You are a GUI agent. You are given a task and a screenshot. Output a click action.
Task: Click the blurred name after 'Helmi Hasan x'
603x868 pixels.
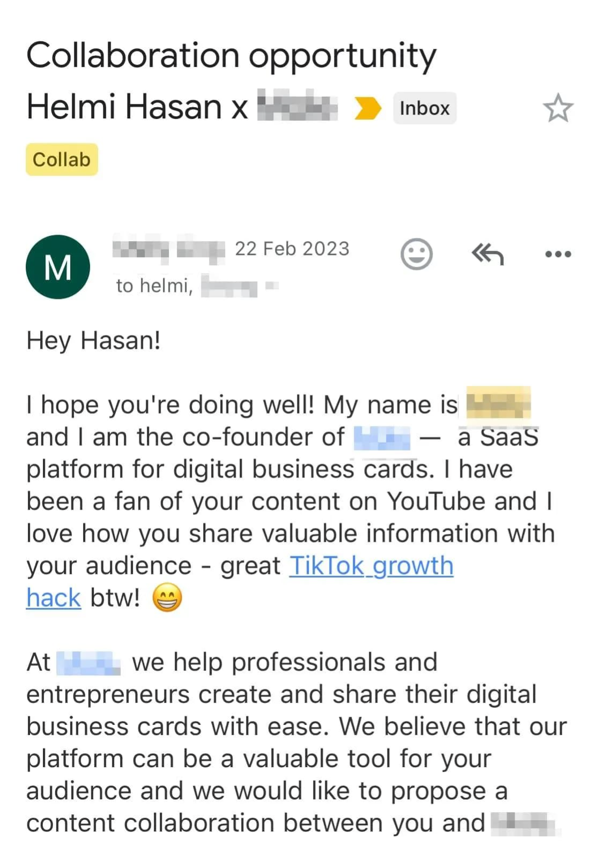coord(297,106)
